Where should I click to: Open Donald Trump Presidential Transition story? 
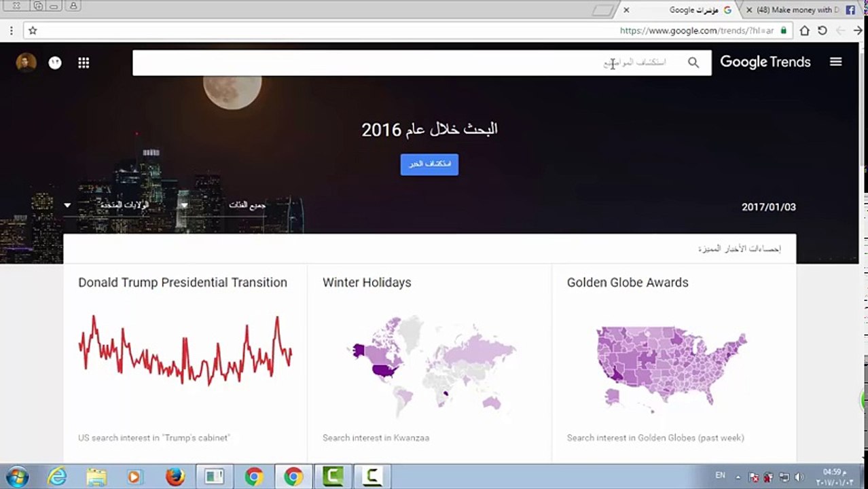point(183,283)
